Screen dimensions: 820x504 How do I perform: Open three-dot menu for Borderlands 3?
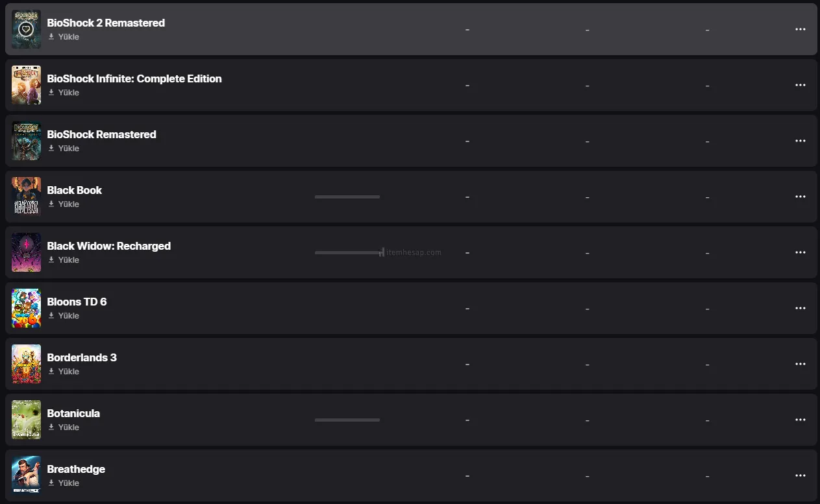tap(800, 364)
